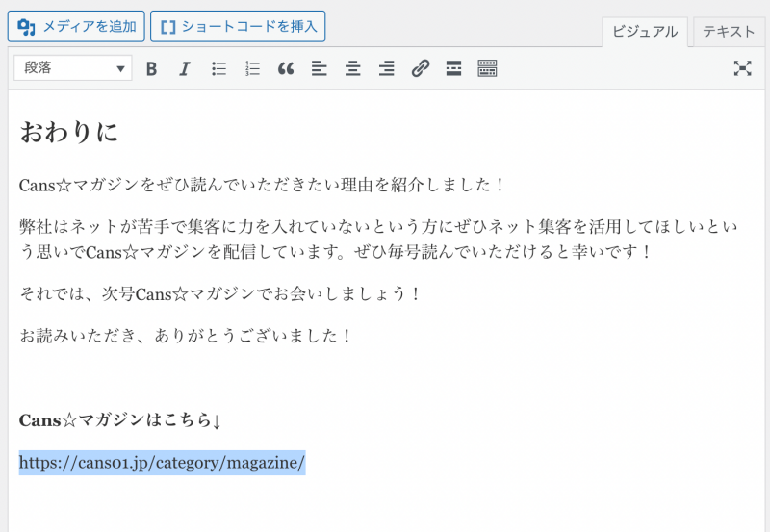Toggle the extra toolbar row
The height and width of the screenshot is (532, 770).
point(487,68)
